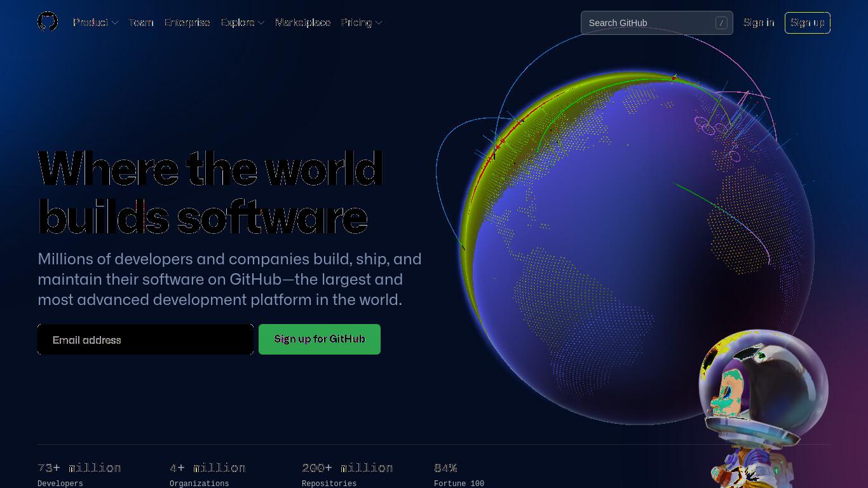The image size is (868, 488).
Task: Go to the Team page
Action: point(141,22)
